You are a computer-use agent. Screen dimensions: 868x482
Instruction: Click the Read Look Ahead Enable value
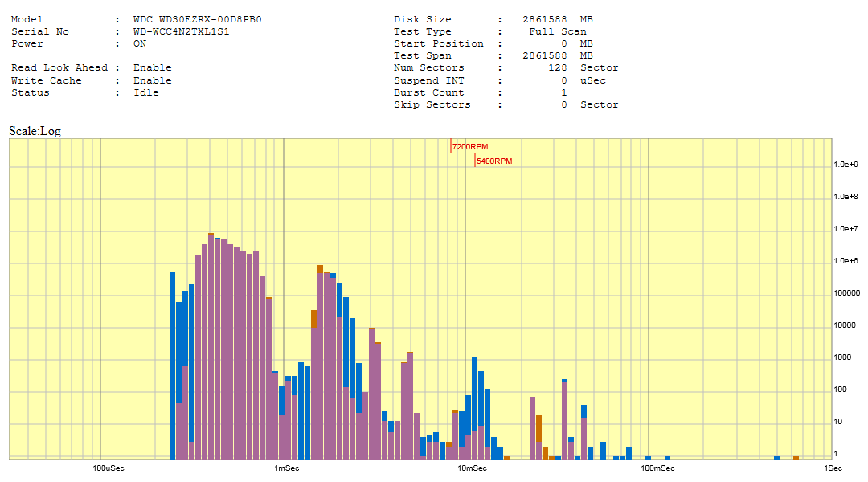[x=153, y=68]
